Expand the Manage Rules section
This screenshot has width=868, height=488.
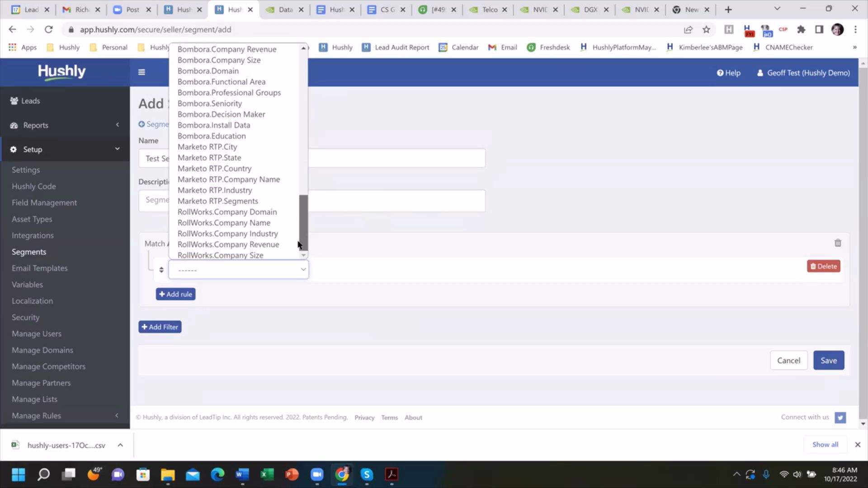117,415
